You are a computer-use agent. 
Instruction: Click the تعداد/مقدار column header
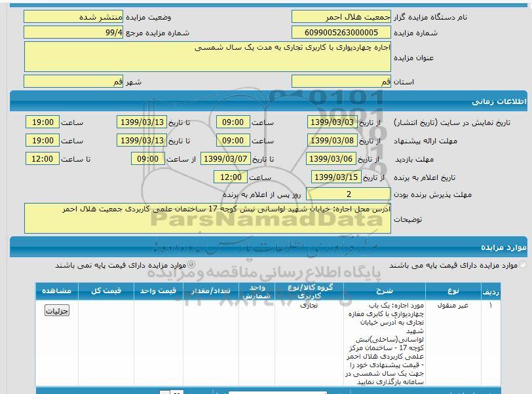point(211,291)
